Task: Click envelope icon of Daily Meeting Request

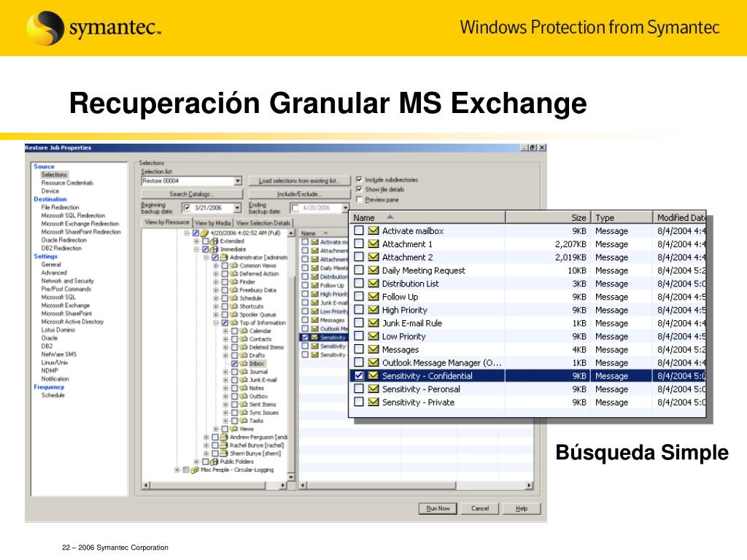Action: click(373, 271)
